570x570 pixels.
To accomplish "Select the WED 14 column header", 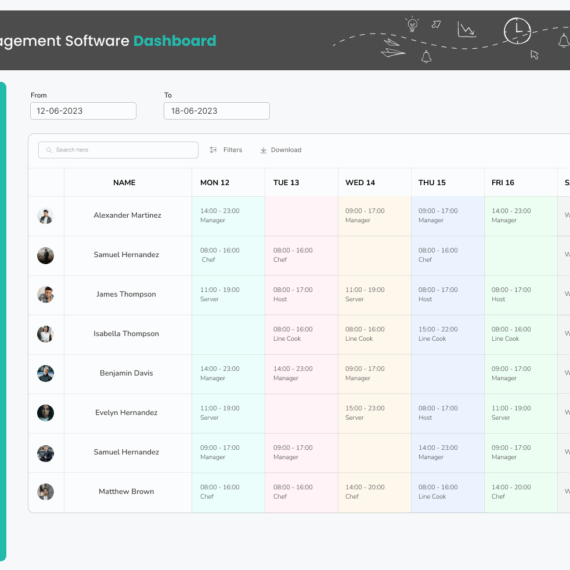I will 360,182.
